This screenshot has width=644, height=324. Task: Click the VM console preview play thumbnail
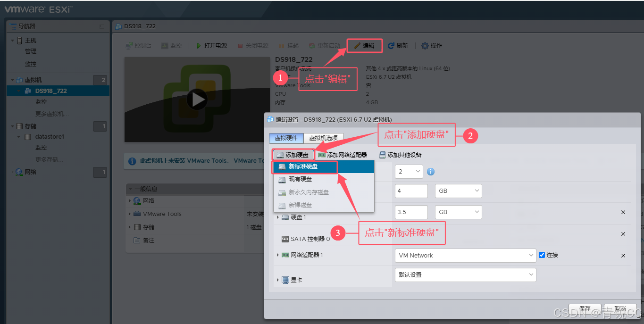pos(197,100)
